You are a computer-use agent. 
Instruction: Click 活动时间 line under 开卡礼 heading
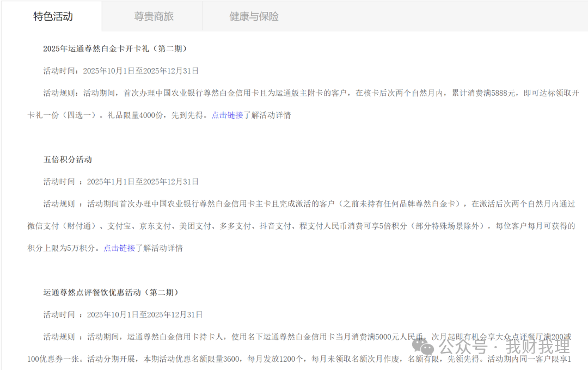[x=121, y=71]
